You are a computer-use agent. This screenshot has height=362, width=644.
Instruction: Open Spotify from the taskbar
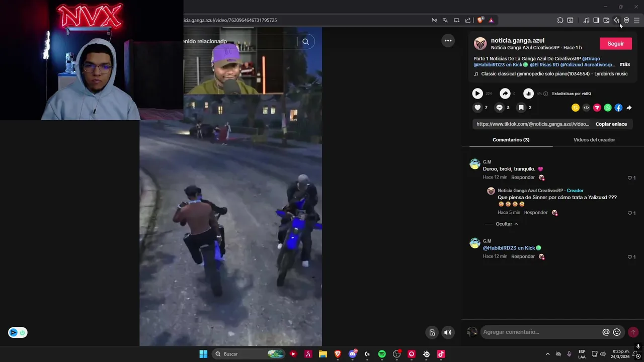[x=382, y=354]
